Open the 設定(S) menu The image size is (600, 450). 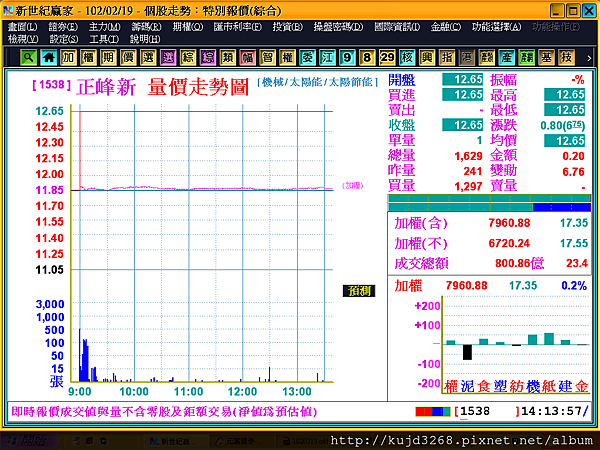pyautogui.click(x=64, y=39)
